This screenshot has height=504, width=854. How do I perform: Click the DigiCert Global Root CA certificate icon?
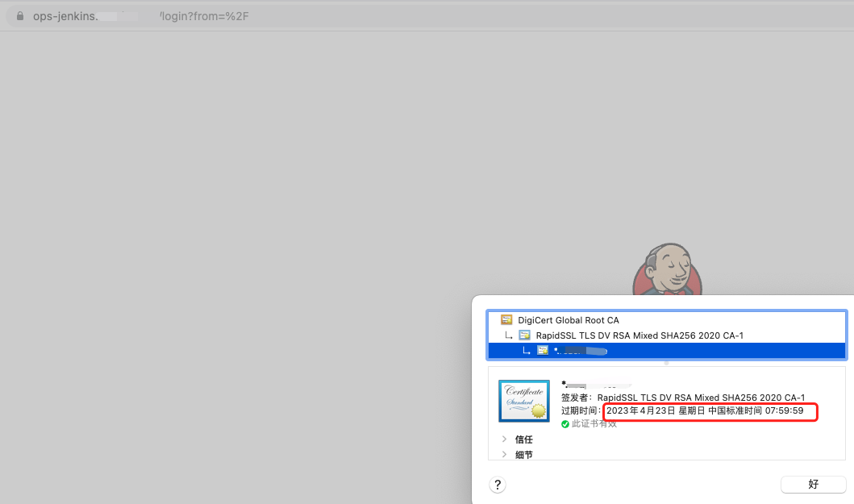tap(506, 320)
